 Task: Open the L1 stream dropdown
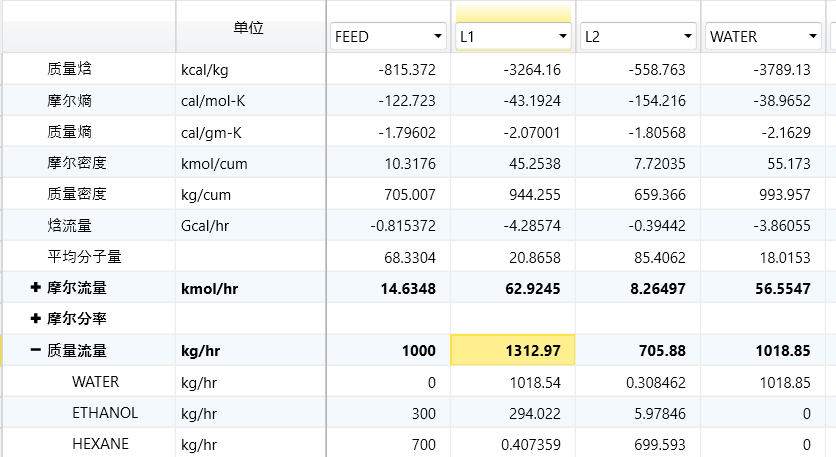click(563, 37)
